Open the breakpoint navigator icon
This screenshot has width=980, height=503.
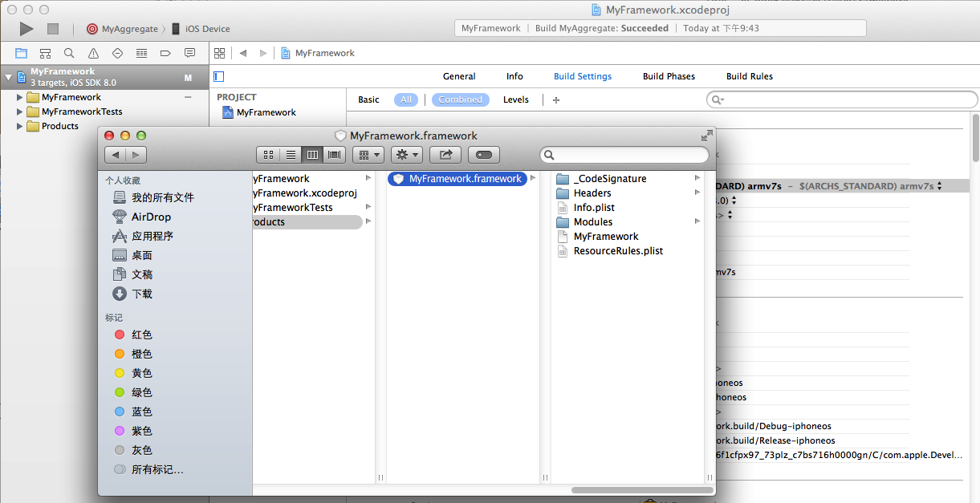point(165,53)
